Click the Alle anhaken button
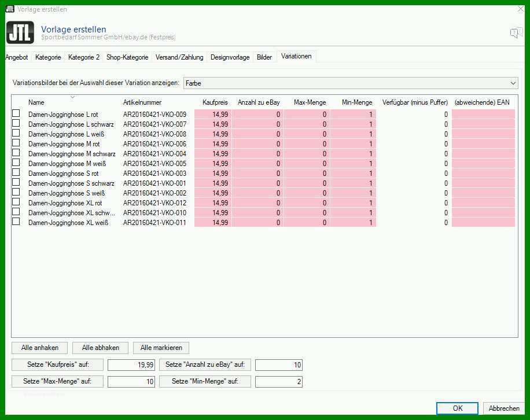This screenshot has width=530, height=420. (x=39, y=348)
